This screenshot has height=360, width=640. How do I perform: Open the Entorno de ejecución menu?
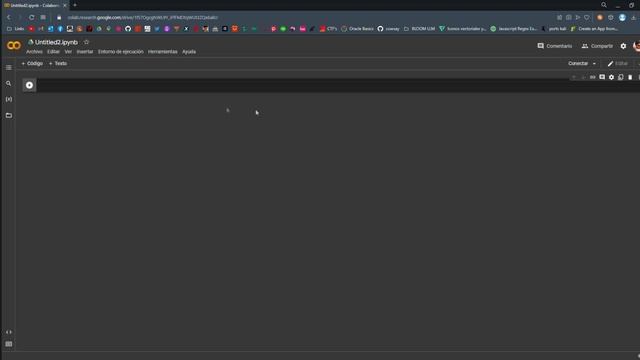(120, 52)
